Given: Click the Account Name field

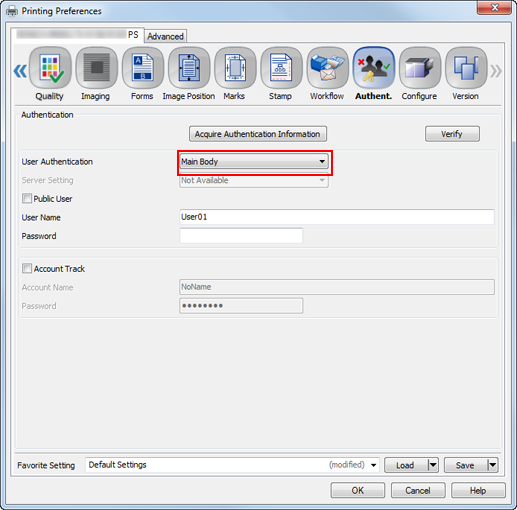Looking at the screenshot, I should (337, 287).
